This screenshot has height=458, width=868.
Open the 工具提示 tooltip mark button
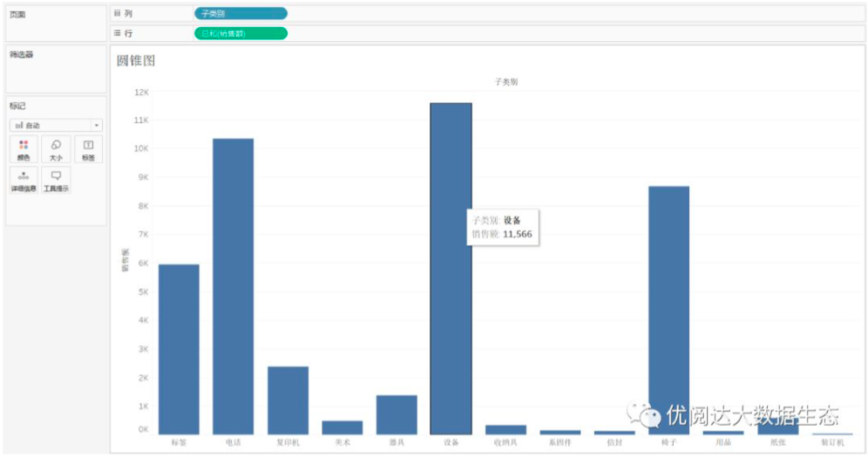coord(56,180)
